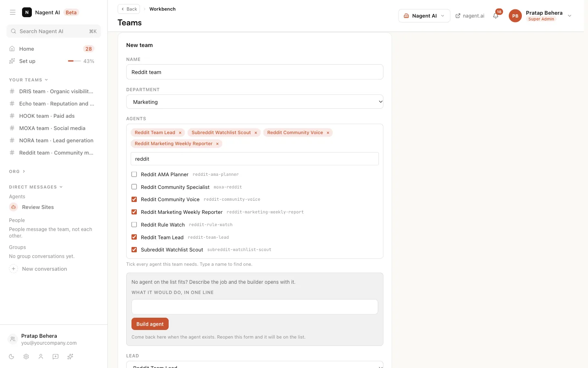Open the Review Sites agent avatar
Screen dimensions: 588x368
pos(13,207)
